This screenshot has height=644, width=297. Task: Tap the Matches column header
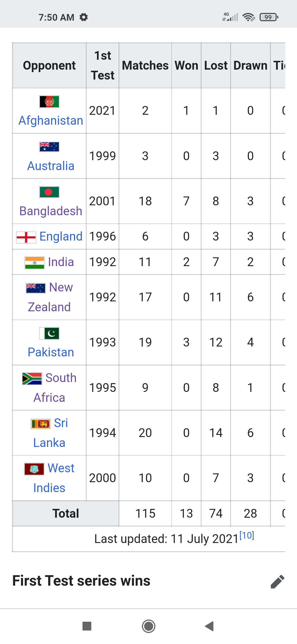[145, 66]
